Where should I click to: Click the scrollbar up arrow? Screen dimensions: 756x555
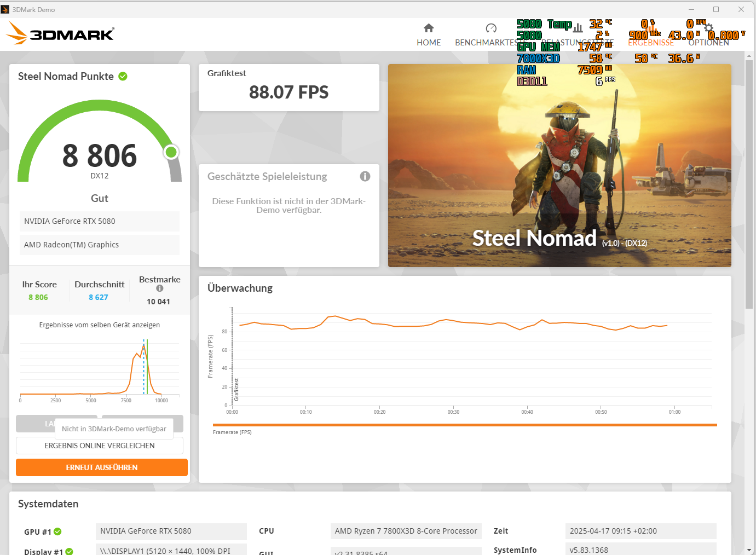pyautogui.click(x=749, y=56)
